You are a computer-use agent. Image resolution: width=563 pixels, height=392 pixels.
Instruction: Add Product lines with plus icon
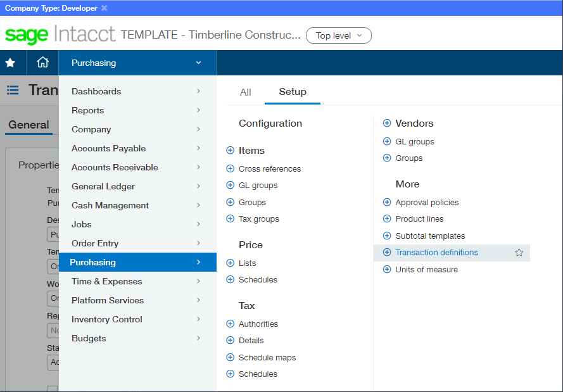tap(387, 218)
